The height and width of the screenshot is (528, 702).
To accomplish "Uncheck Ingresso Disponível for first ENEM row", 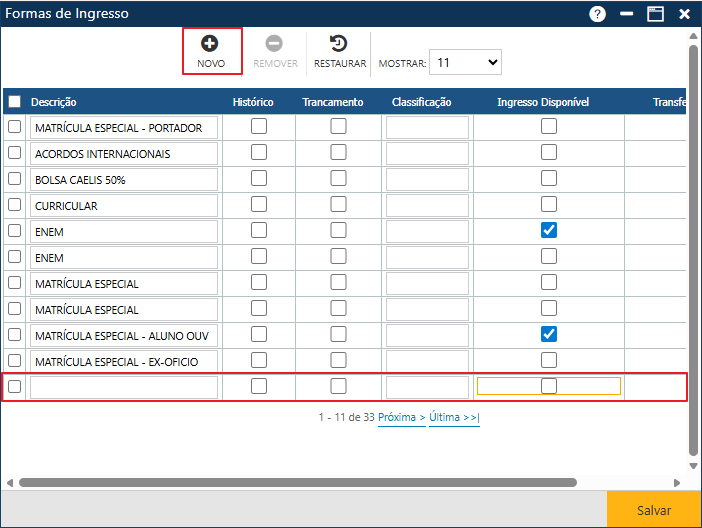I will pos(549,230).
